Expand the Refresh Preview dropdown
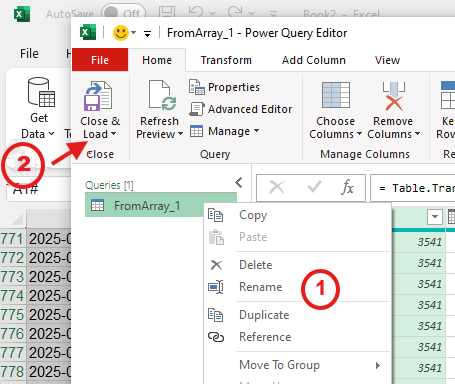The width and height of the screenshot is (455, 384). coord(180,134)
